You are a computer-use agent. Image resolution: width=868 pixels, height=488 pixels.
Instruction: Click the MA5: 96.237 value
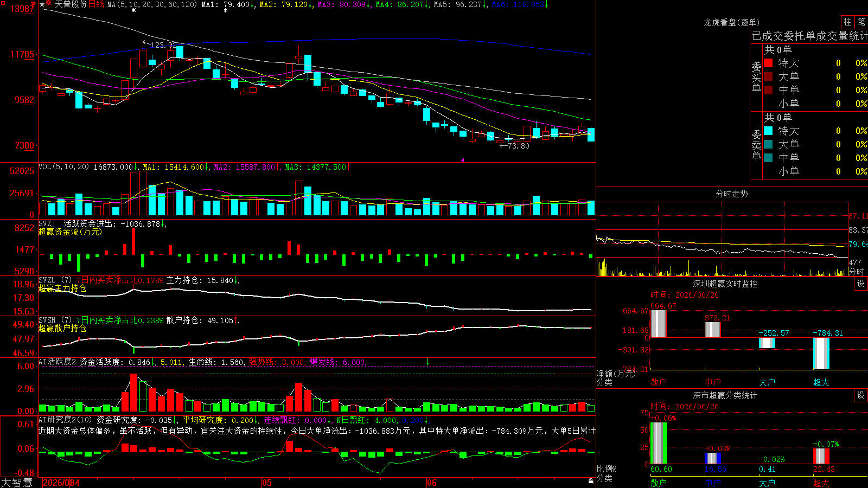click(x=458, y=4)
